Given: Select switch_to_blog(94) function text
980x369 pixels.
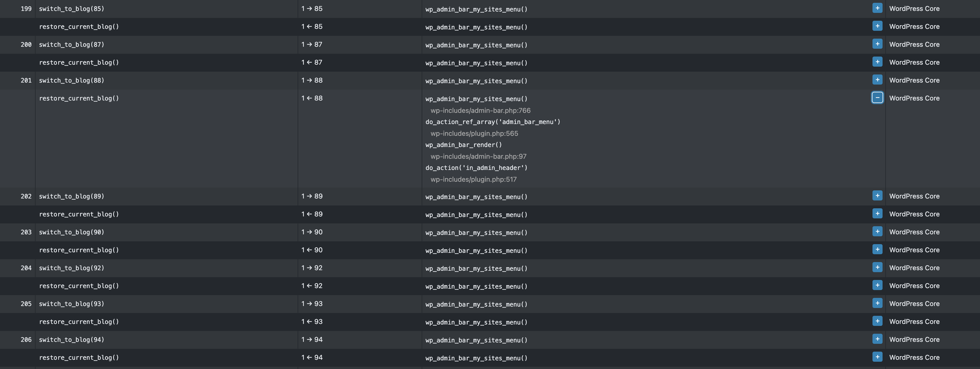Looking at the screenshot, I should (x=71, y=339).
